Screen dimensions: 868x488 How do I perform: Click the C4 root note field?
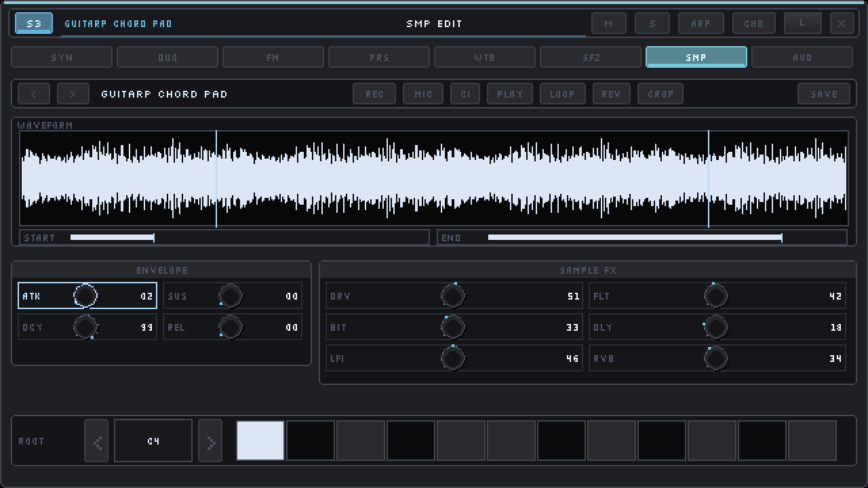[153, 441]
